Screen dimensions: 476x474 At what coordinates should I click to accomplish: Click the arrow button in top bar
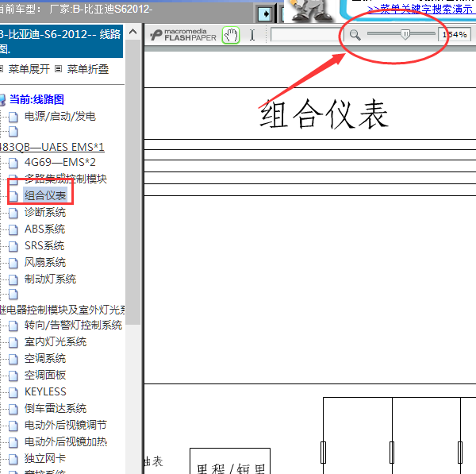265,13
